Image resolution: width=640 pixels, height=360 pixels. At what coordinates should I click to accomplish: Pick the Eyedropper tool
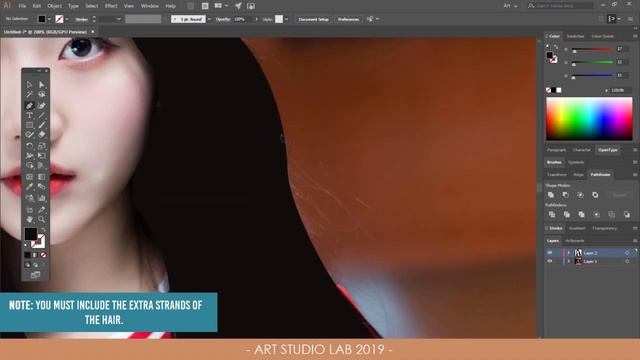pyautogui.click(x=29, y=187)
